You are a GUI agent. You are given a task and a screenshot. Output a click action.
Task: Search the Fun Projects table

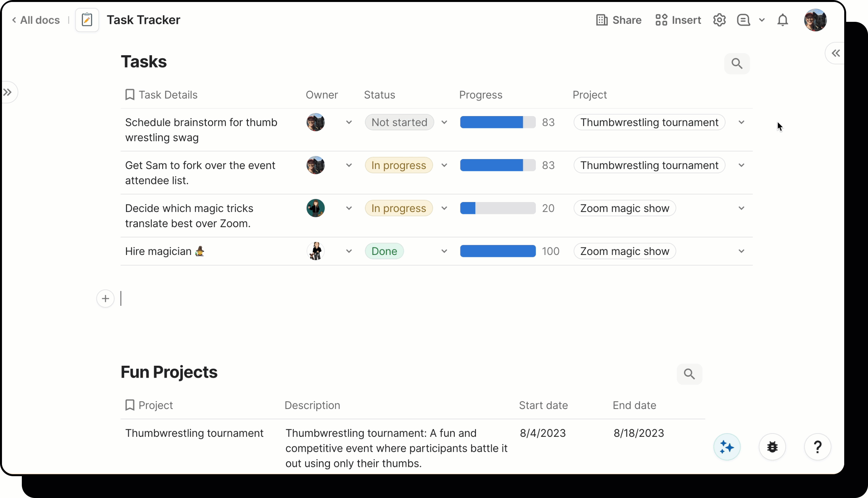pos(689,374)
